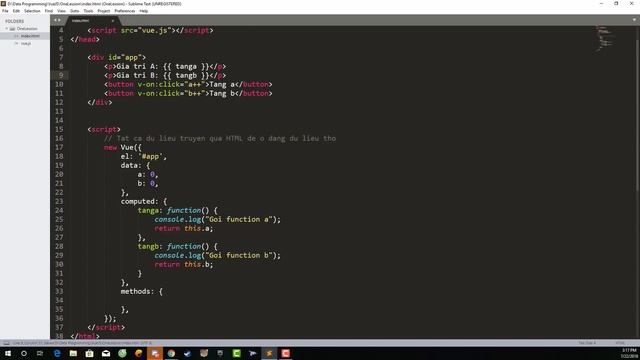Open Task View on the taskbar
This screenshot has width=640, height=360.
40,353
